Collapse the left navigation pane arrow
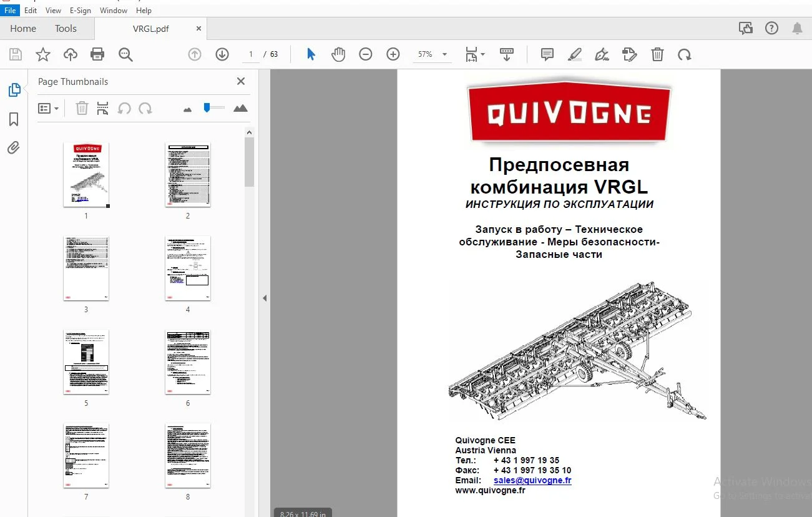 point(265,298)
